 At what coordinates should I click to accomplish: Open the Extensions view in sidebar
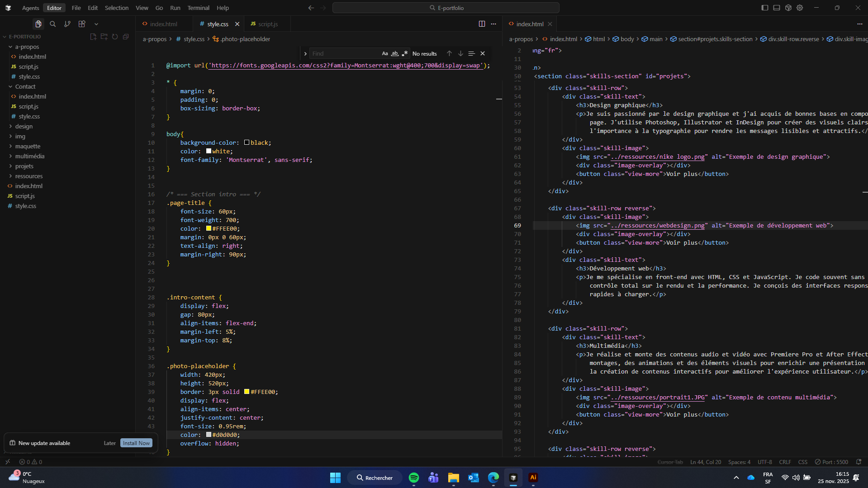(x=82, y=24)
